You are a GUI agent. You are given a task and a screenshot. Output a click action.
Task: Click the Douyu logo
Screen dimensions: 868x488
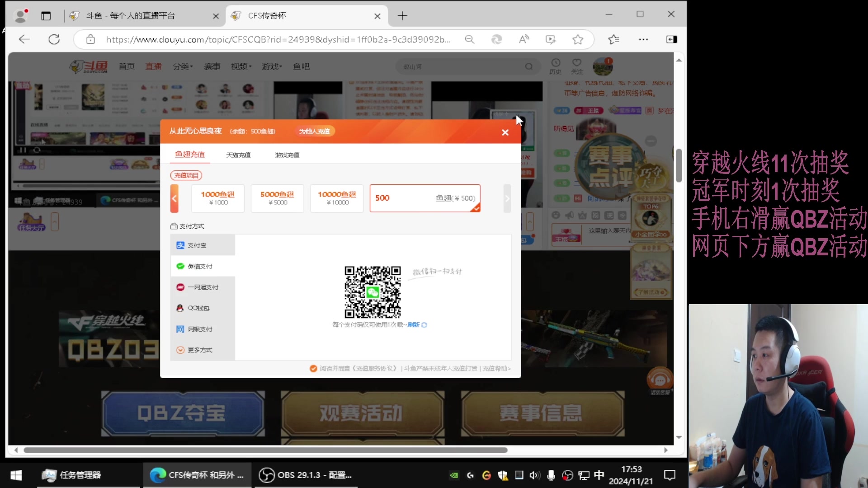89,66
